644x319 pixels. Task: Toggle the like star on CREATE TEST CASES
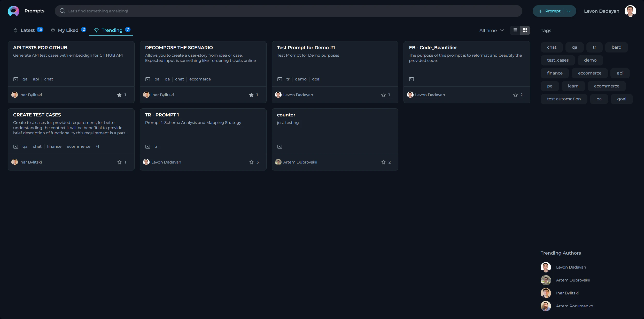119,162
